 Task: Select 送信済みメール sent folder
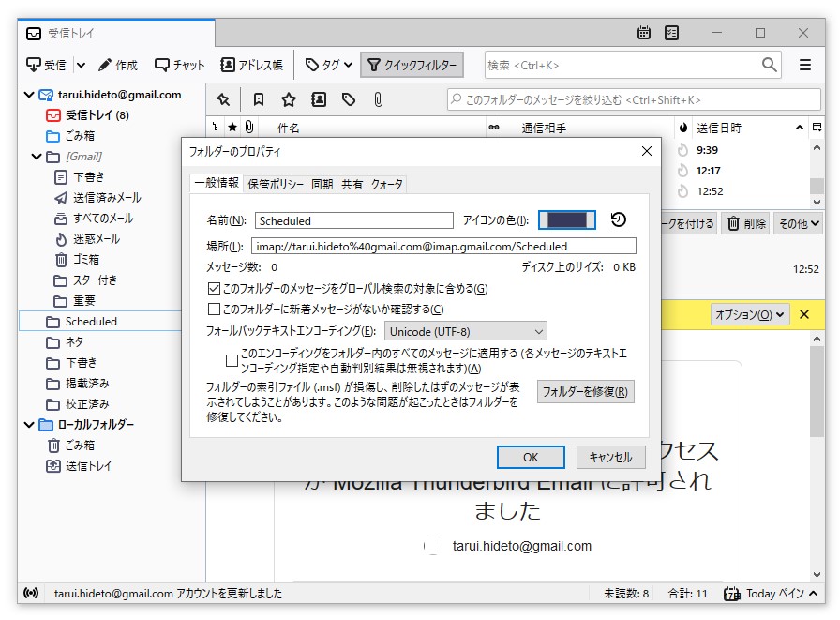pos(107,198)
